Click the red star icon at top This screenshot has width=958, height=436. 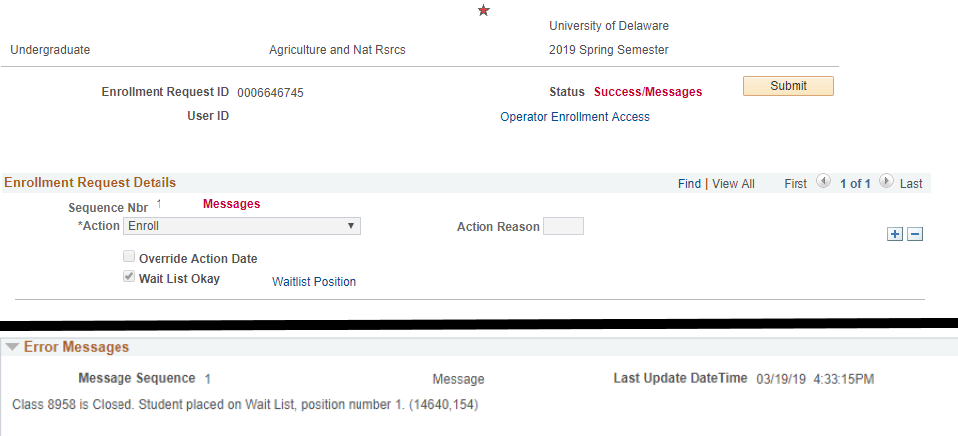(x=484, y=11)
